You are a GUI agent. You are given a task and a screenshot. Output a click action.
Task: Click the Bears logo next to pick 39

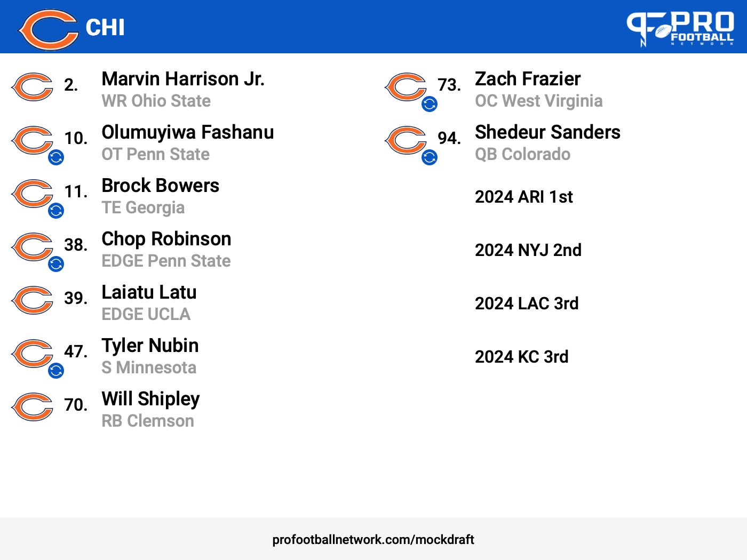[32, 300]
